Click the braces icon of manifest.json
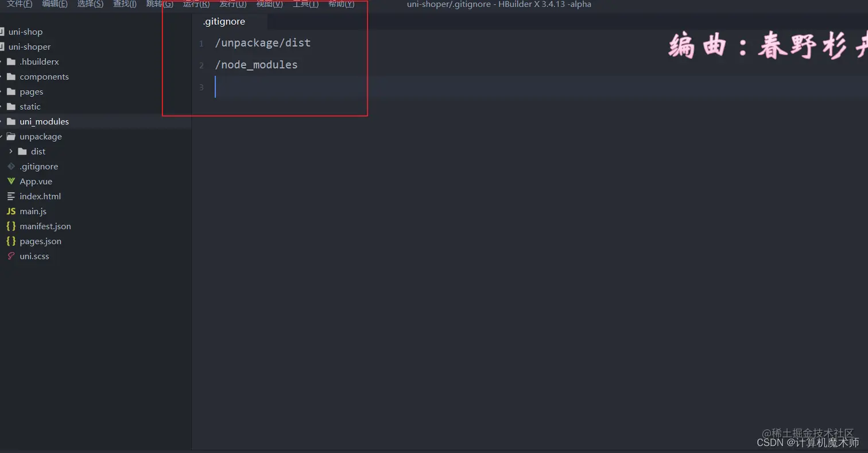868x453 pixels. (x=11, y=226)
